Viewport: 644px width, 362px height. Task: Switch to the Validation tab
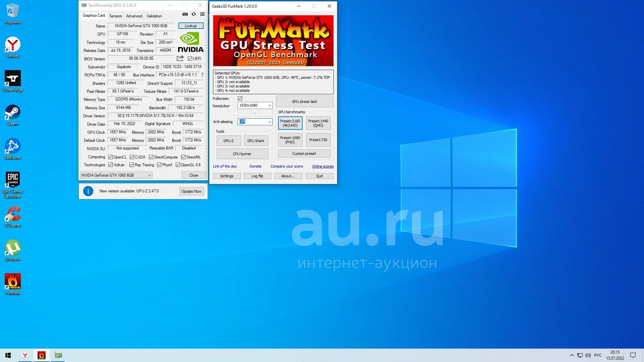coord(154,16)
